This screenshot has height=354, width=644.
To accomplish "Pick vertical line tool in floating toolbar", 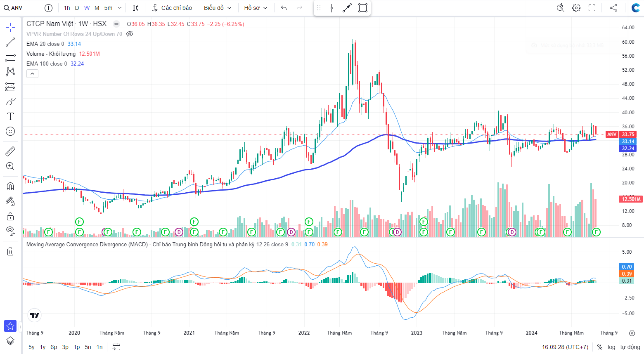I will click(331, 8).
